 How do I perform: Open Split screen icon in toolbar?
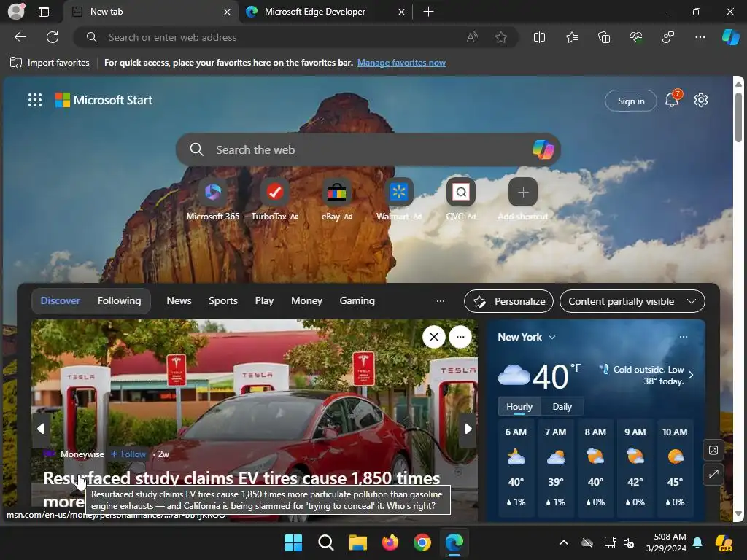point(539,37)
